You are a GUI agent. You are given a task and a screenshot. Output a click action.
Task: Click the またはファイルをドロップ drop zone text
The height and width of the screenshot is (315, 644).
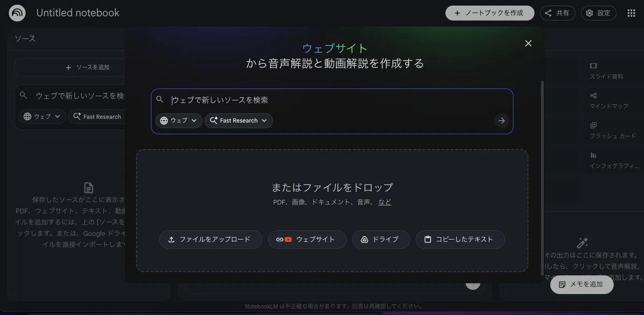click(332, 187)
